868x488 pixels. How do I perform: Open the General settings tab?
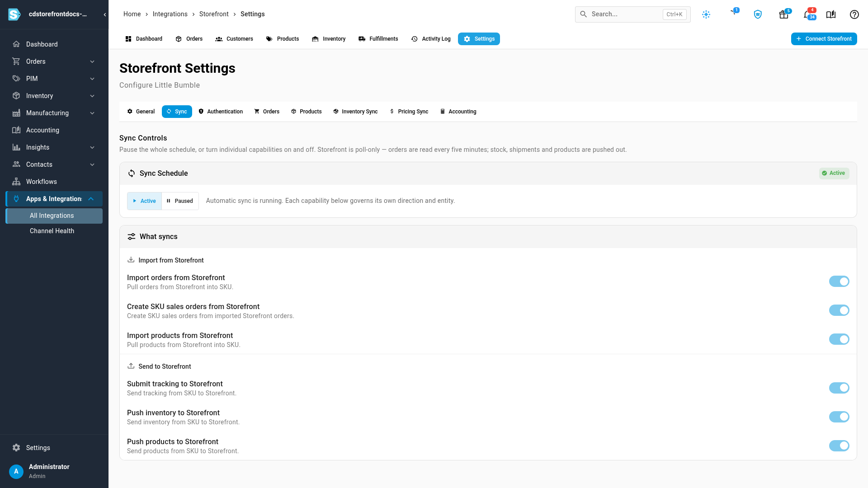141,112
